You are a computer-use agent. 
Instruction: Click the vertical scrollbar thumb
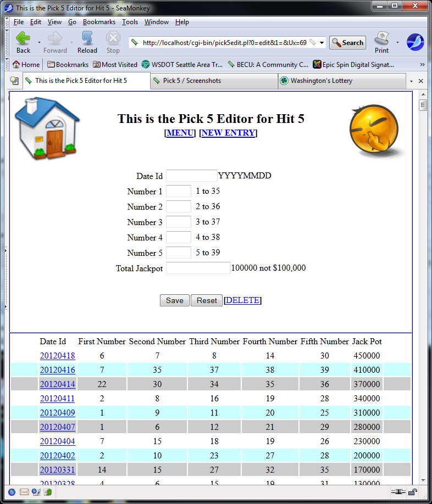(x=423, y=105)
